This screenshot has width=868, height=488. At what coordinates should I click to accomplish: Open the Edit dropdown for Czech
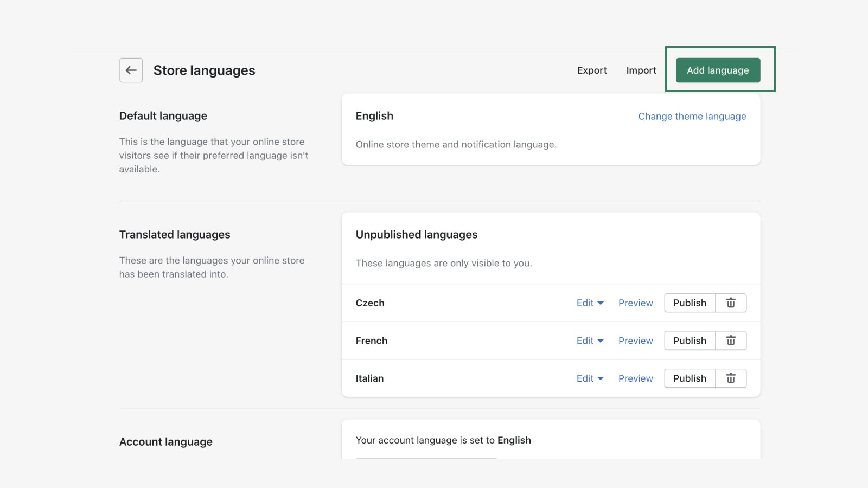tap(590, 303)
